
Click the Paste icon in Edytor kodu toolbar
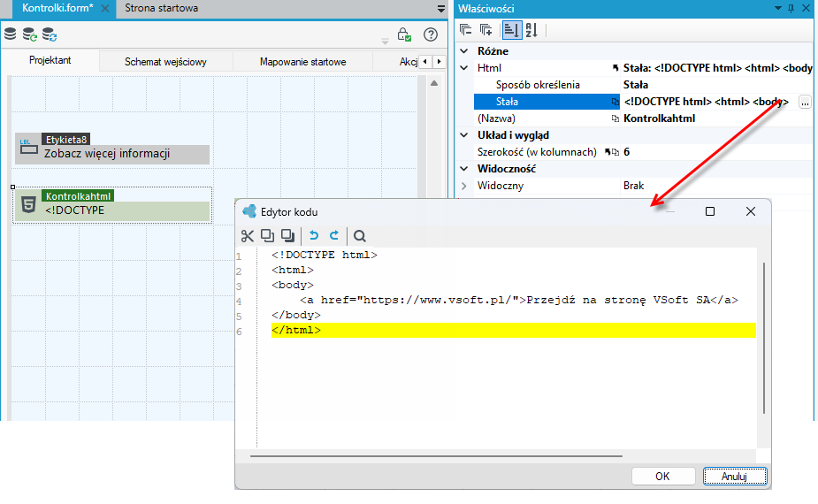click(x=288, y=236)
